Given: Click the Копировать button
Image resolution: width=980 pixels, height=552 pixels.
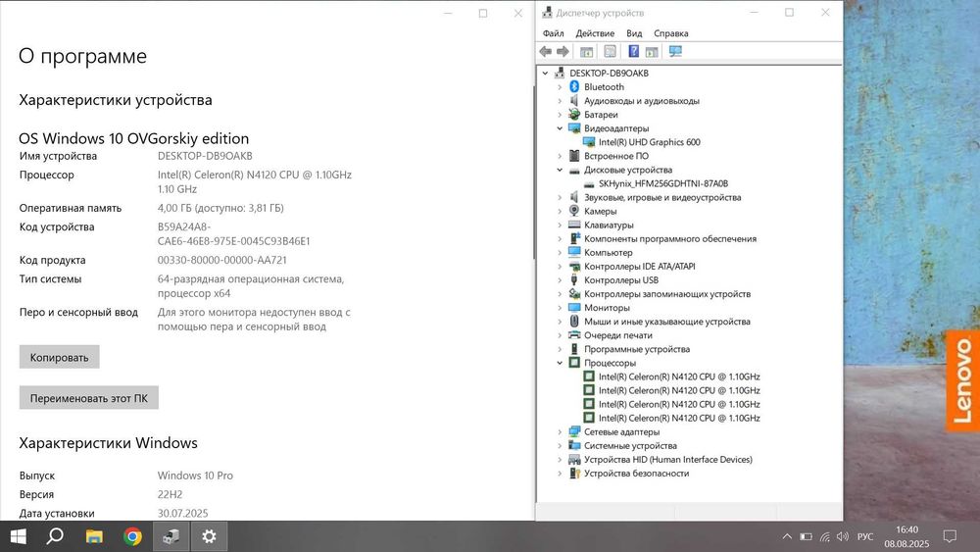Looking at the screenshot, I should [x=60, y=357].
